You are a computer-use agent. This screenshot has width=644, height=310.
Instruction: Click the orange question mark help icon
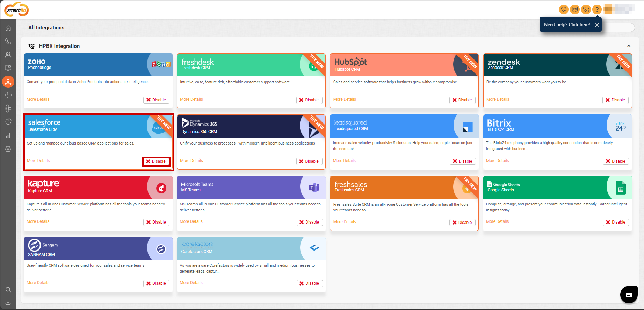[597, 9]
